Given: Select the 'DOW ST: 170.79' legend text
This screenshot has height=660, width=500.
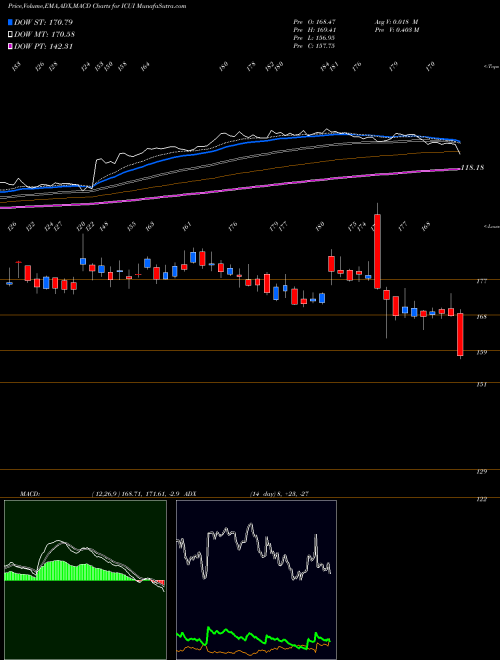Looking at the screenshot, I should [43, 22].
